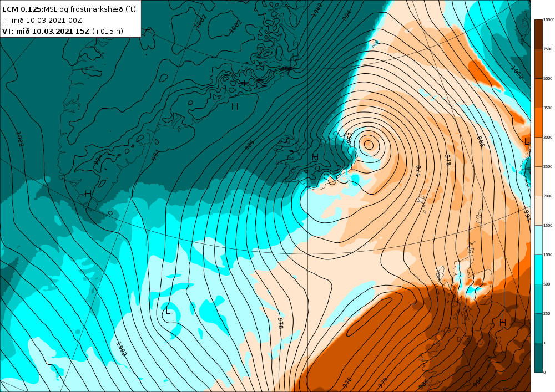The height and width of the screenshot is (392, 555).
Task: Pick the pale cyan 1000–1500 legend swatch
Action: pos(538,240)
